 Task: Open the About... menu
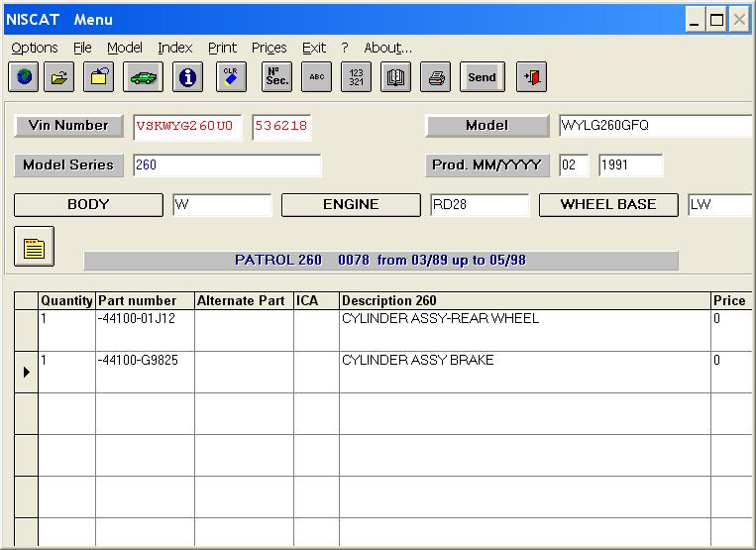pyautogui.click(x=388, y=48)
